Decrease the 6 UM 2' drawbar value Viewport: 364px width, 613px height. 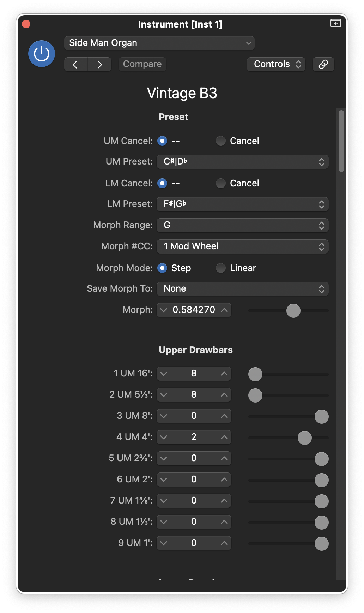click(164, 480)
